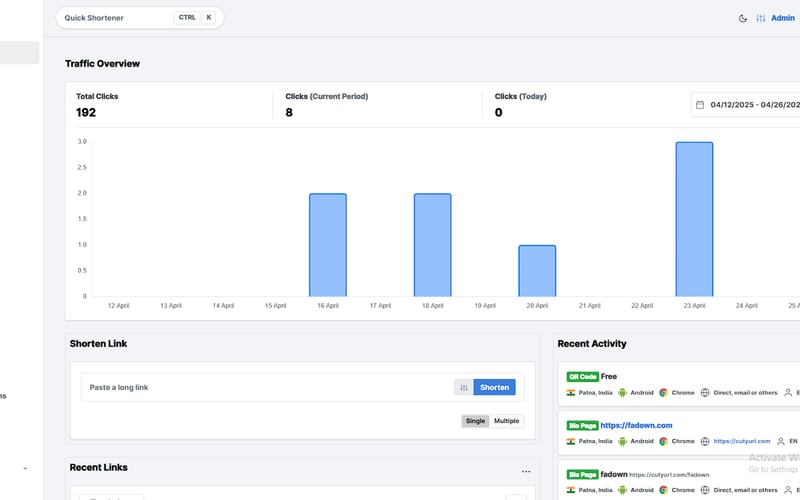Image resolution: width=800 pixels, height=500 pixels.
Task: Select the 23 April chart bar
Action: (x=694, y=219)
